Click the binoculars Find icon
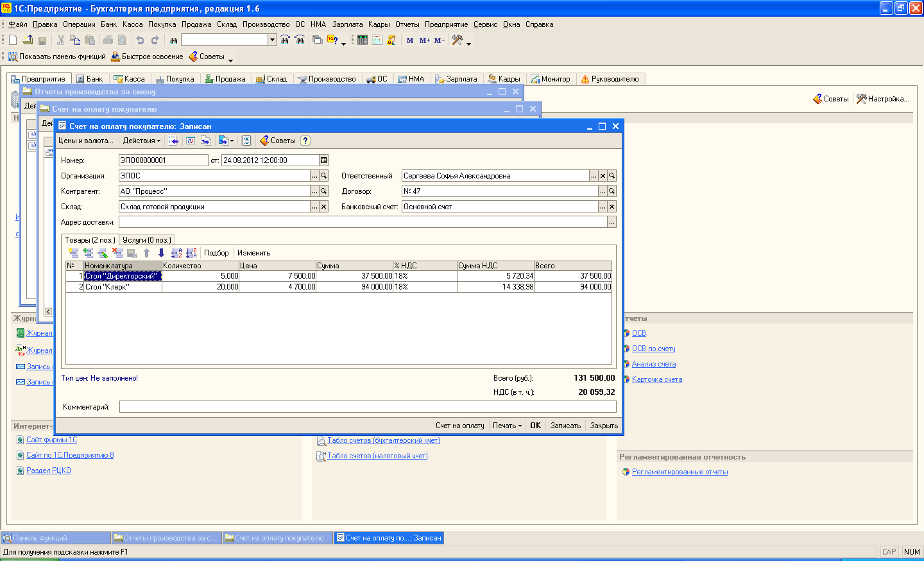Screen dimensions: 924x561 point(173,40)
